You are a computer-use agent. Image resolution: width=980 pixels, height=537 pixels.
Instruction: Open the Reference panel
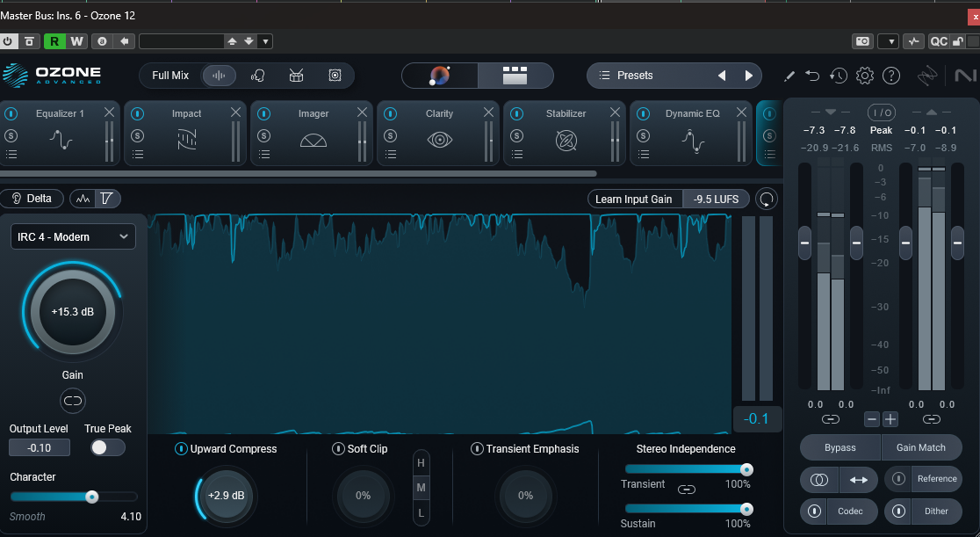[937, 478]
